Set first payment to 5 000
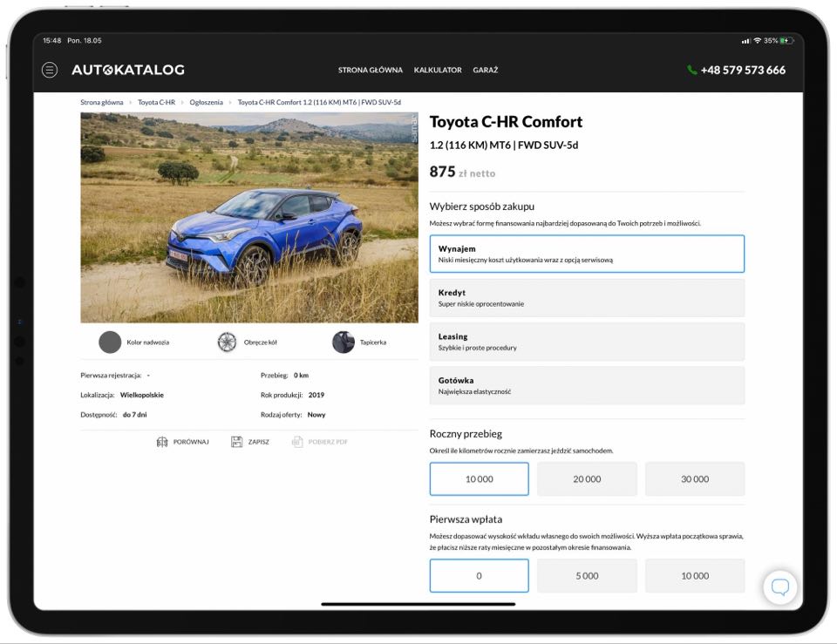This screenshot has height=644, width=837. [x=587, y=576]
